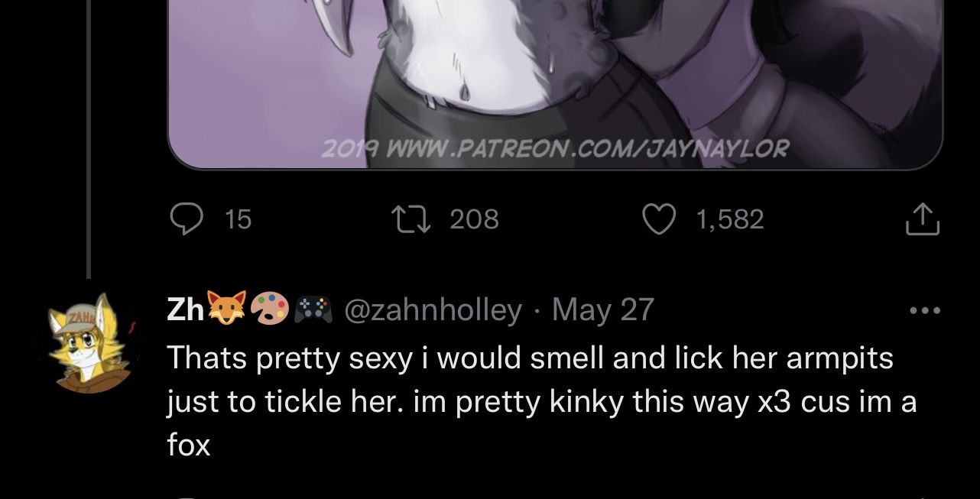Screen dimensions: 980x499
Task: Select the word "fox" ending the reply
Action: point(189,444)
